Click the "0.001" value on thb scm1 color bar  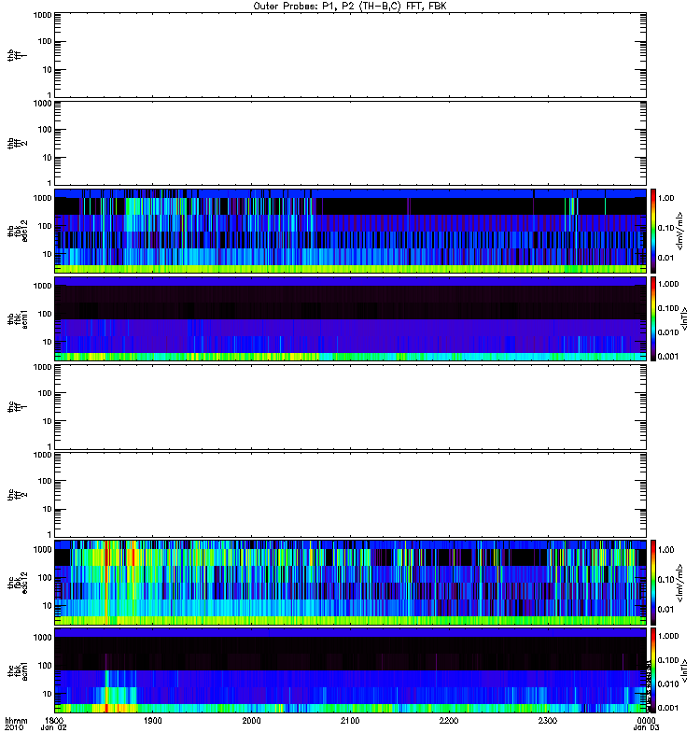coord(668,357)
